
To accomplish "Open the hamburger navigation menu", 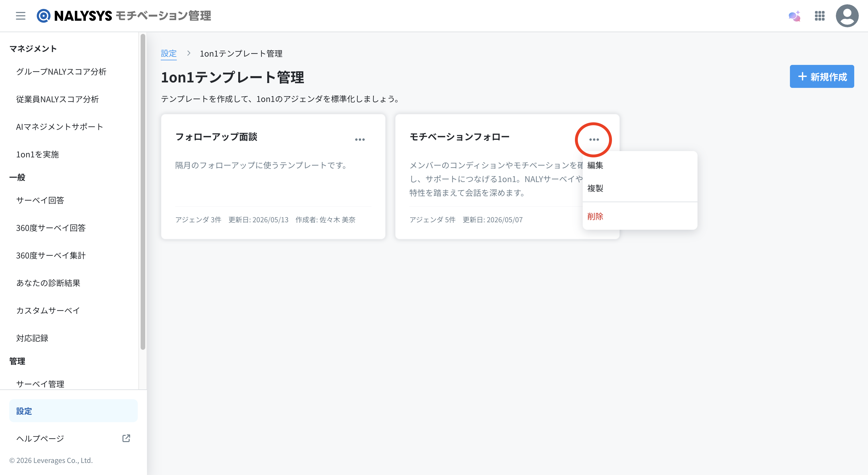I will 21,16.
